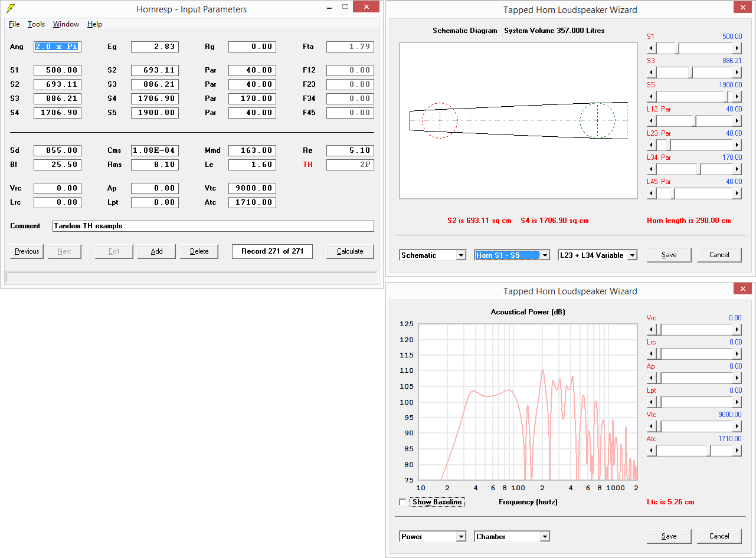Click the S3 slider thumb
This screenshot has width=756, height=558.
pos(690,73)
